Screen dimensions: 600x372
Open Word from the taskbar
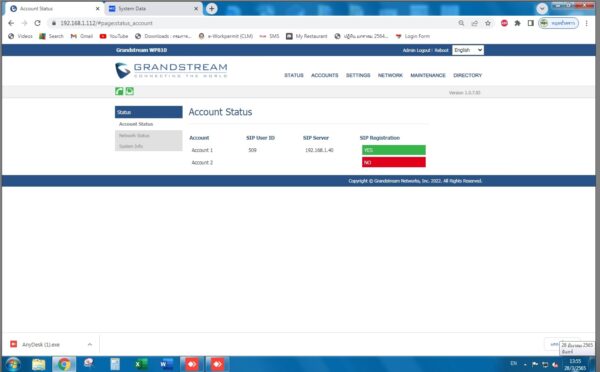pyautogui.click(x=166, y=364)
